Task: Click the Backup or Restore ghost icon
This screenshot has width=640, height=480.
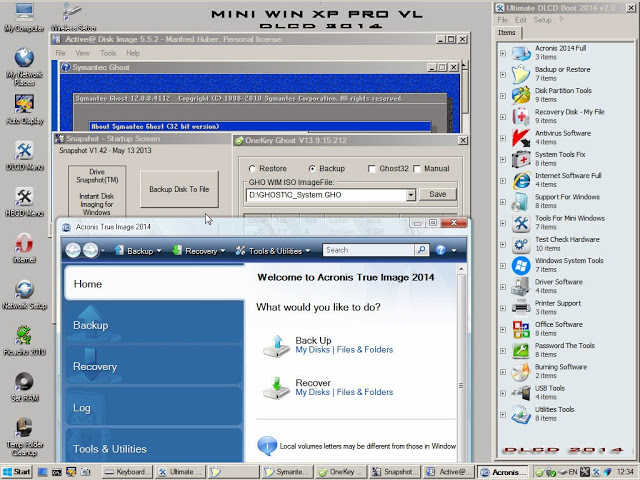Action: point(521,74)
